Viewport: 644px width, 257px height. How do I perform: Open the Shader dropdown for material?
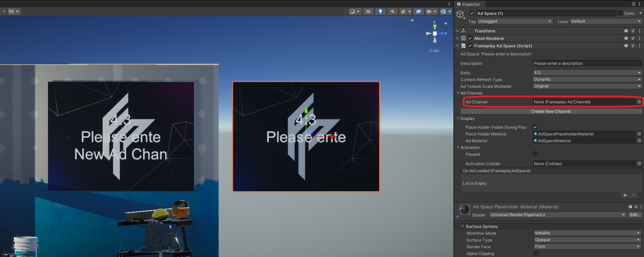pyautogui.click(x=558, y=215)
